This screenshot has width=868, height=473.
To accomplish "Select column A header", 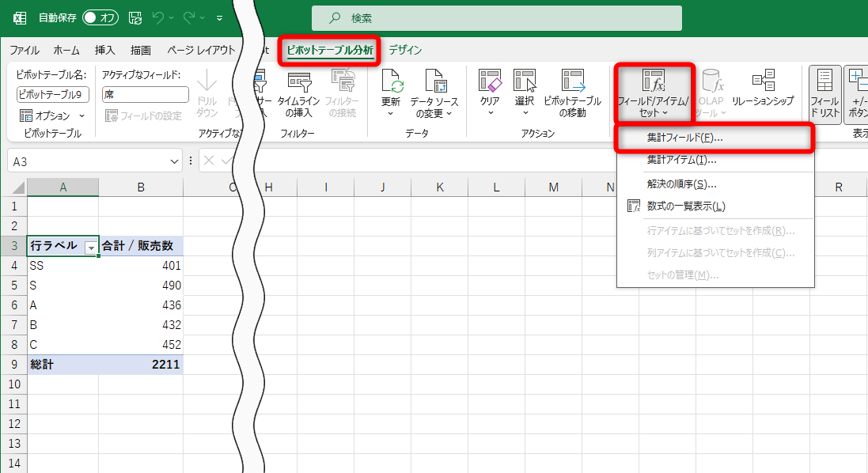I will pos(63,187).
